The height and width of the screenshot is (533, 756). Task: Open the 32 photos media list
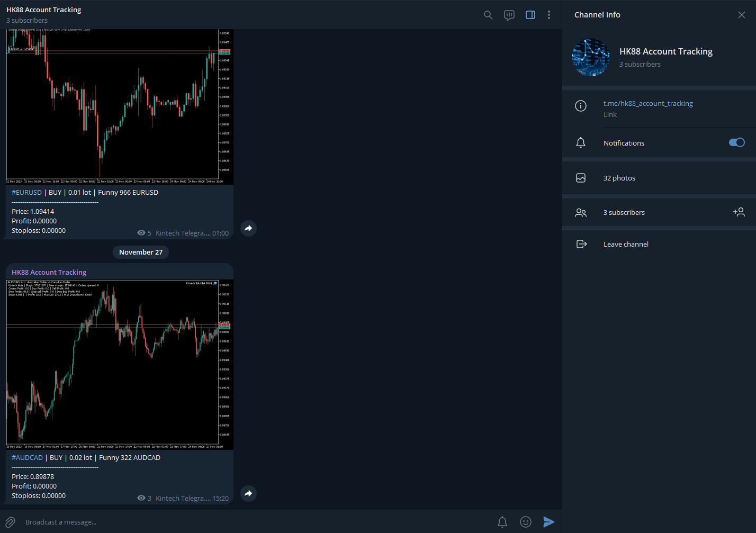pyautogui.click(x=659, y=178)
